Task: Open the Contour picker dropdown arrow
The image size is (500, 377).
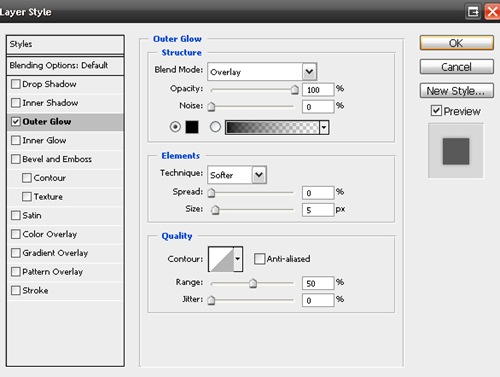Action: [x=238, y=259]
